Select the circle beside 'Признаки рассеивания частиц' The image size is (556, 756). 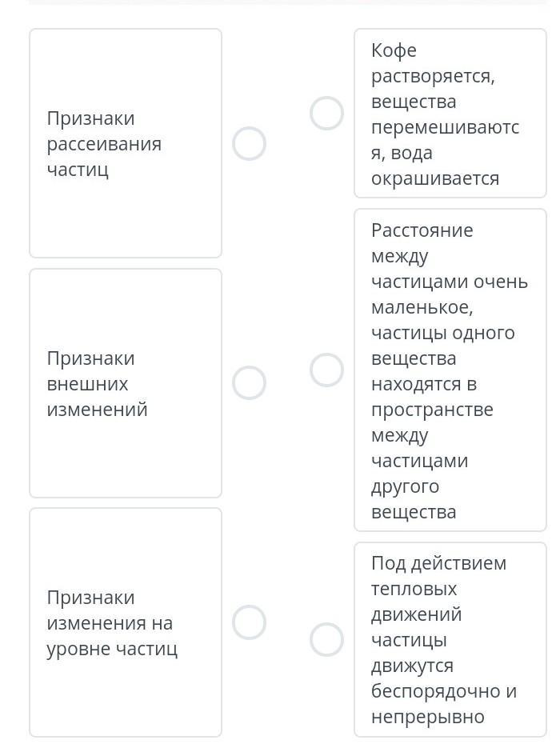tap(249, 144)
